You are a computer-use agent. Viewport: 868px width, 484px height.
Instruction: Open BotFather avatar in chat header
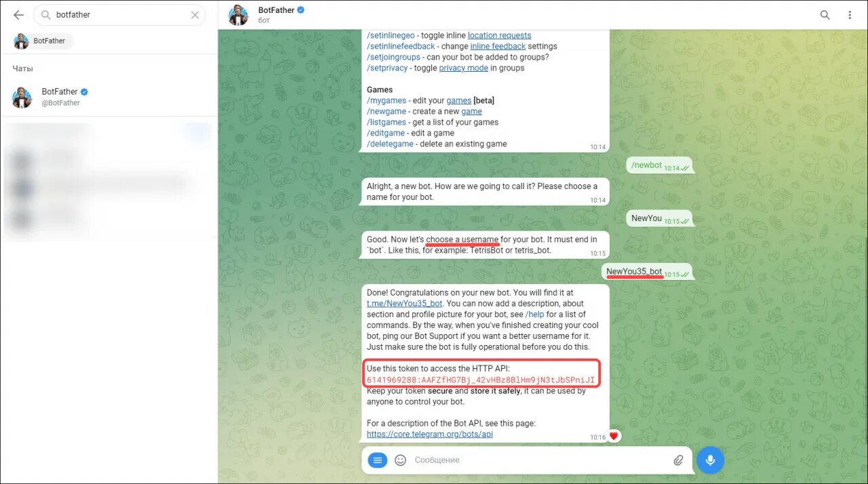238,15
